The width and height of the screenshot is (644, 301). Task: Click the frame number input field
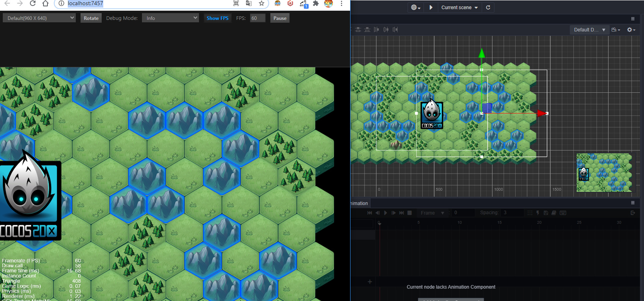tap(464, 213)
